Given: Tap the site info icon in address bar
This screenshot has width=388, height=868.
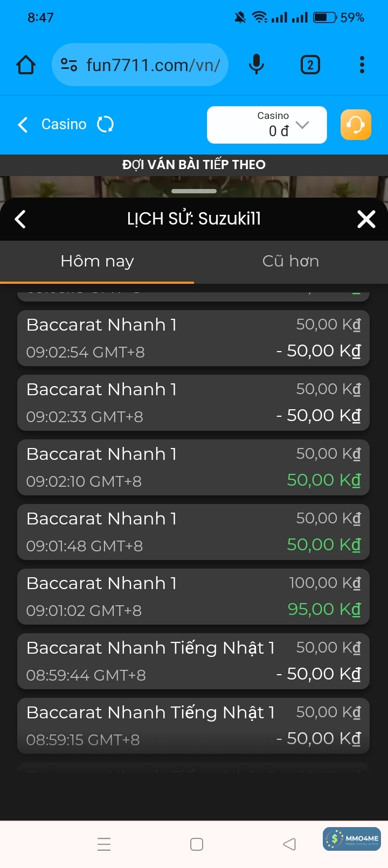Looking at the screenshot, I should pyautogui.click(x=69, y=65).
